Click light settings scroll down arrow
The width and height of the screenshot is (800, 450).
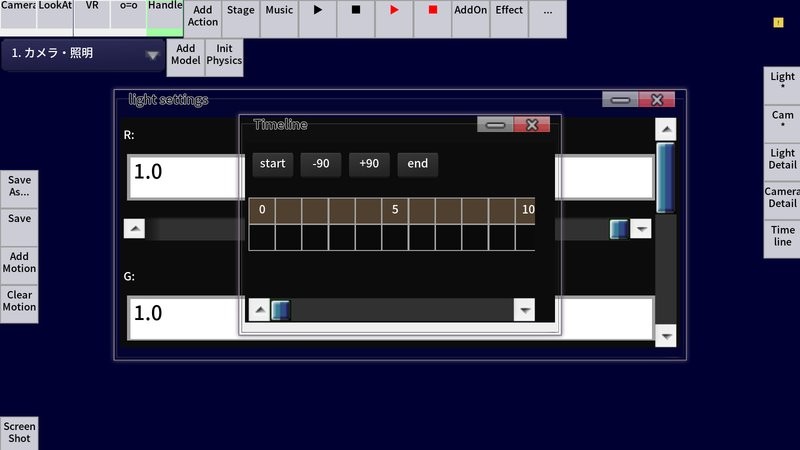point(666,336)
